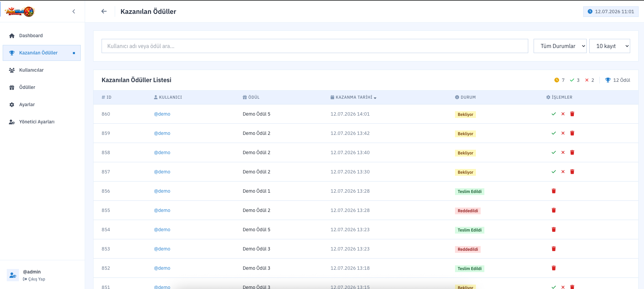This screenshot has height=289, width=644.
Task: Click the admin user avatar icon
Action: click(13, 275)
